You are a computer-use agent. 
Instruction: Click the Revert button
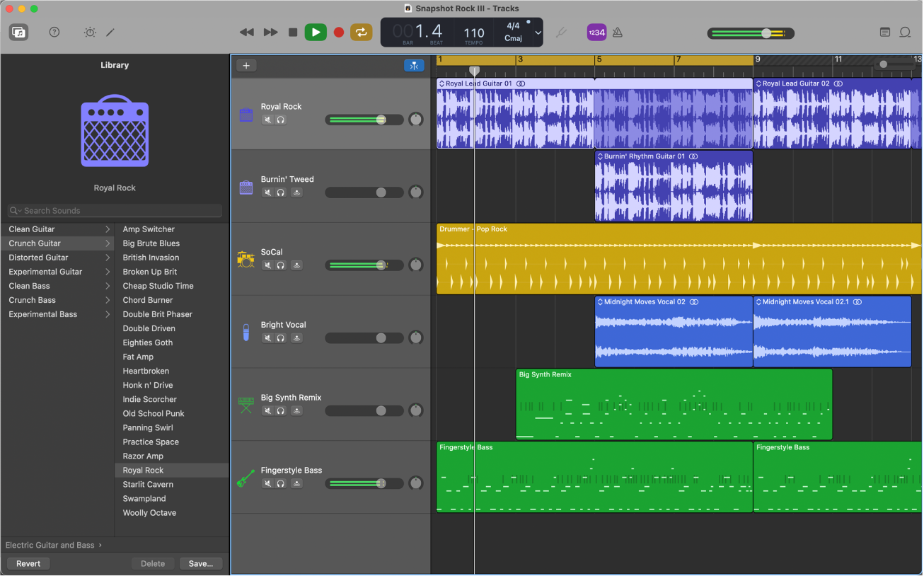(28, 563)
